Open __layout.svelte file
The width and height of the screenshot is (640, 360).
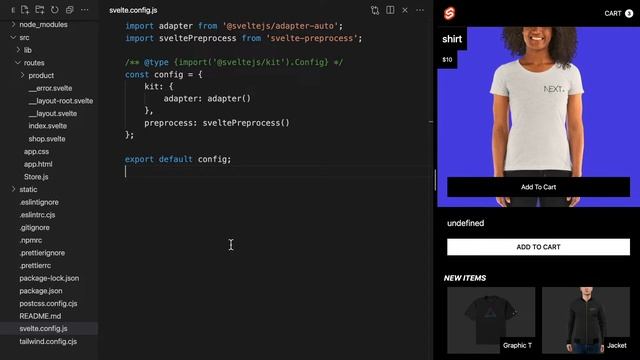point(53,113)
